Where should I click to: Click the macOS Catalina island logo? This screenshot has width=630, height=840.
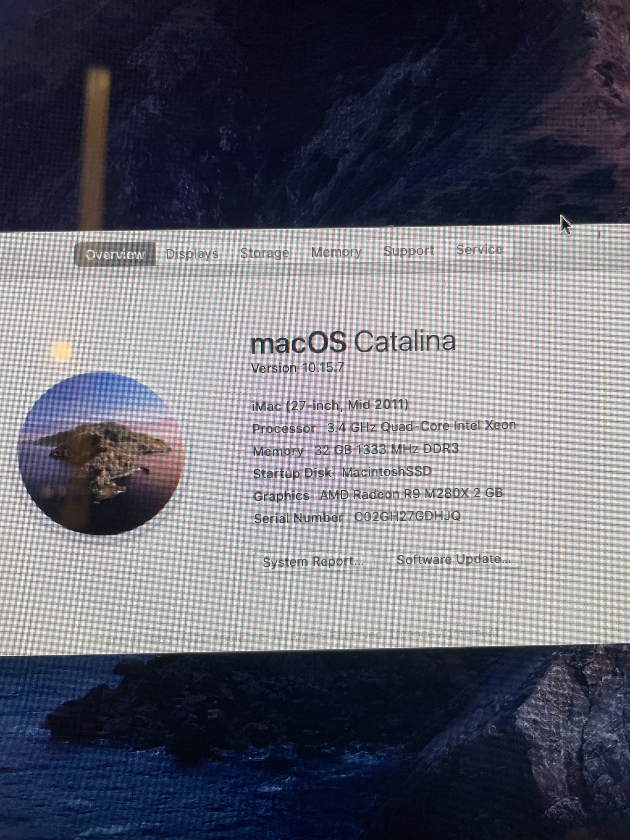tap(101, 454)
